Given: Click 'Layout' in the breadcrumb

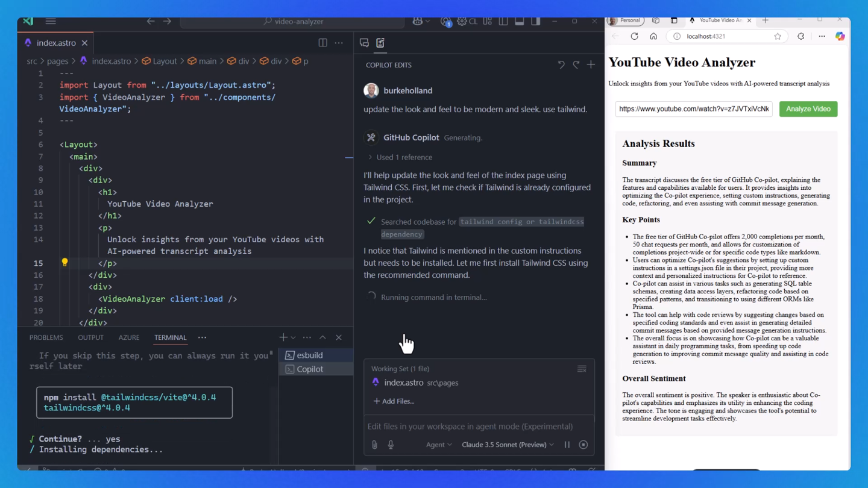Looking at the screenshot, I should [165, 61].
